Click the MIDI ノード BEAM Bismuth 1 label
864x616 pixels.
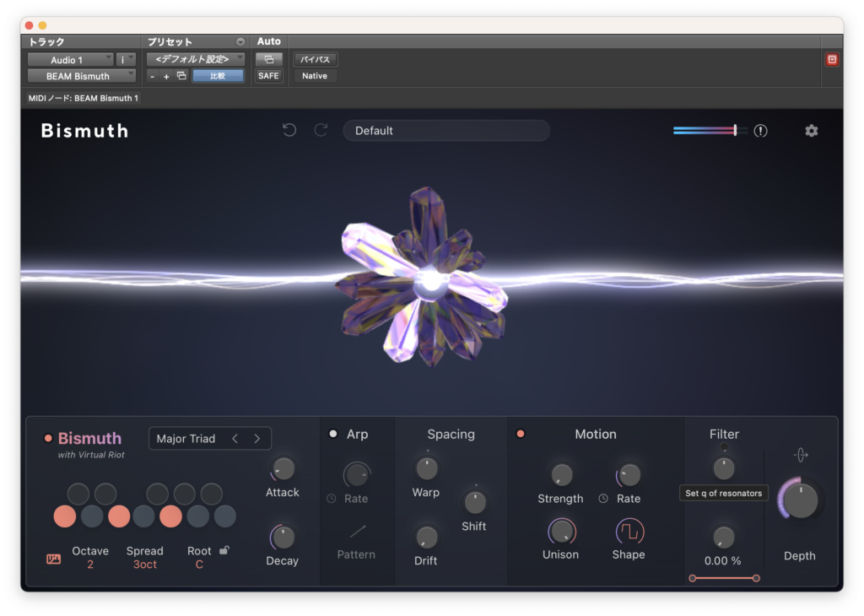click(84, 98)
